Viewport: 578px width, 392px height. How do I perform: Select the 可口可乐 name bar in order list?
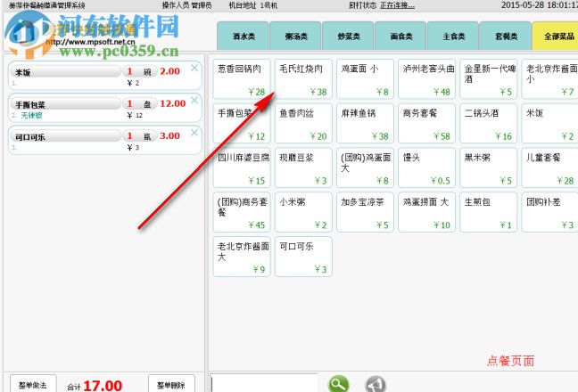tap(66, 136)
